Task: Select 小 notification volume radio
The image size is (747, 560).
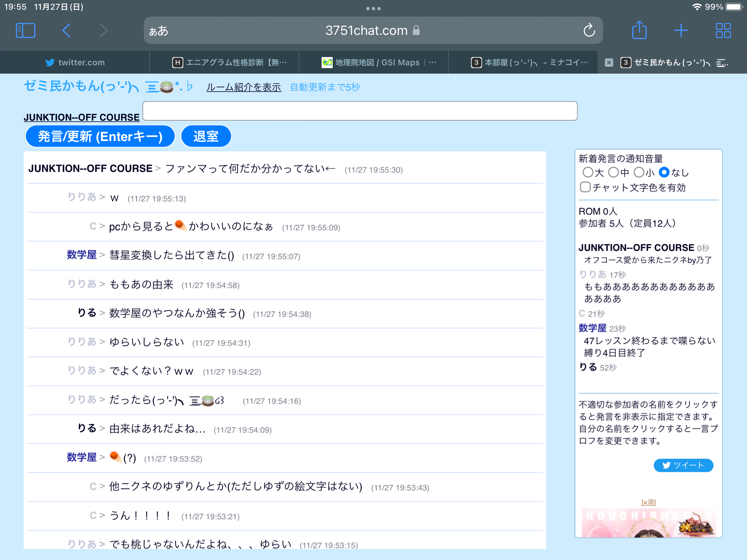Action: (x=639, y=172)
